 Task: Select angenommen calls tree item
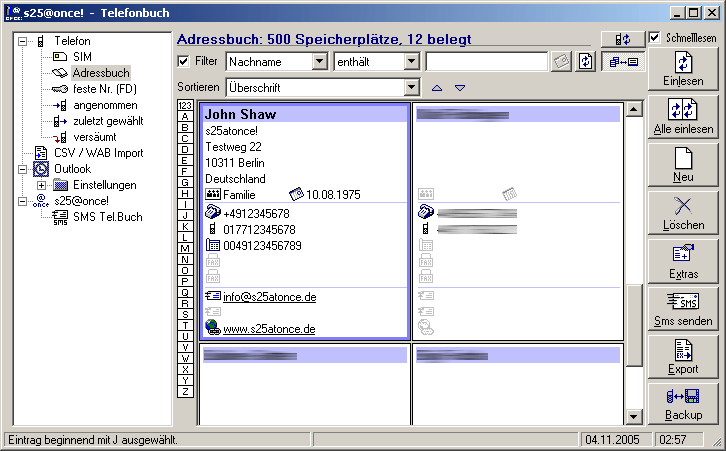105,105
